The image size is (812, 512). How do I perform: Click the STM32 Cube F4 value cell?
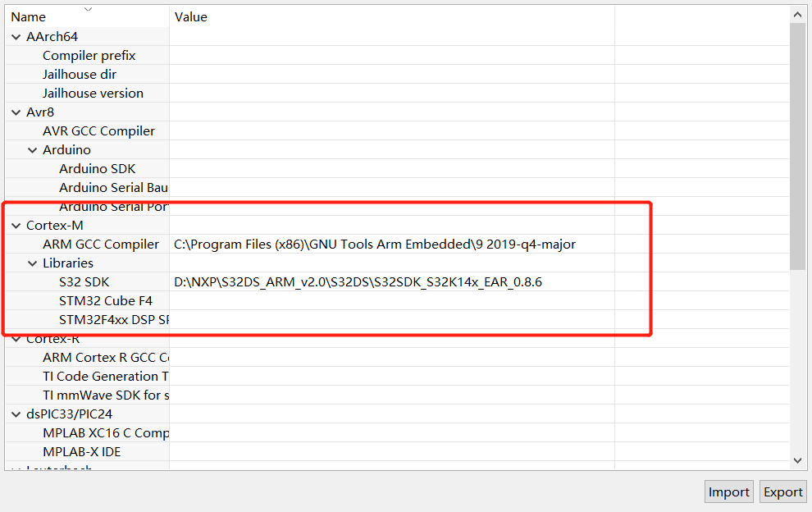pyautogui.click(x=392, y=301)
